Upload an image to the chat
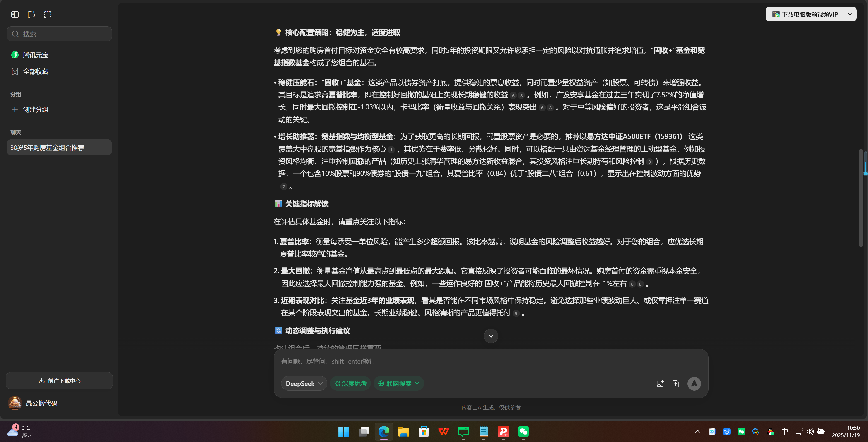The width and height of the screenshot is (868, 442). [660, 383]
